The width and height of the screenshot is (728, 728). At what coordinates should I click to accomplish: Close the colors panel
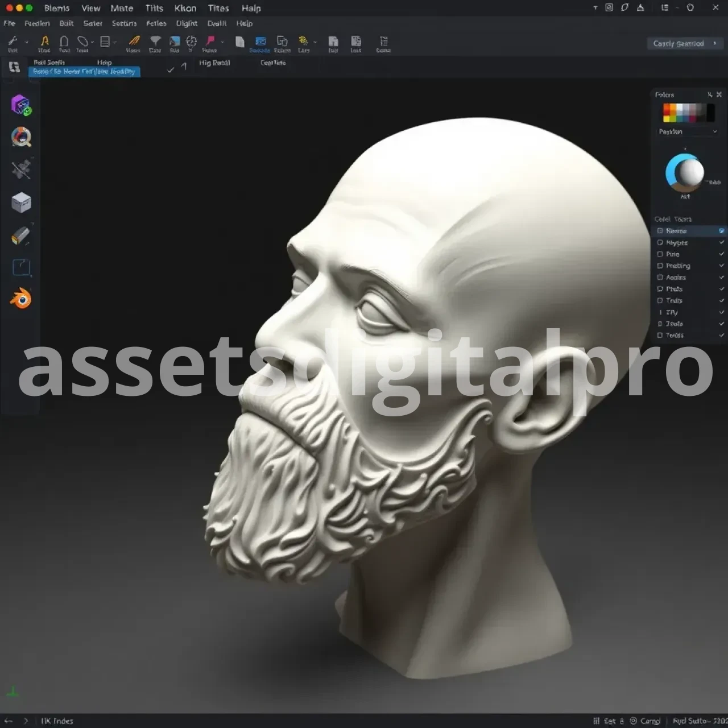tap(719, 94)
